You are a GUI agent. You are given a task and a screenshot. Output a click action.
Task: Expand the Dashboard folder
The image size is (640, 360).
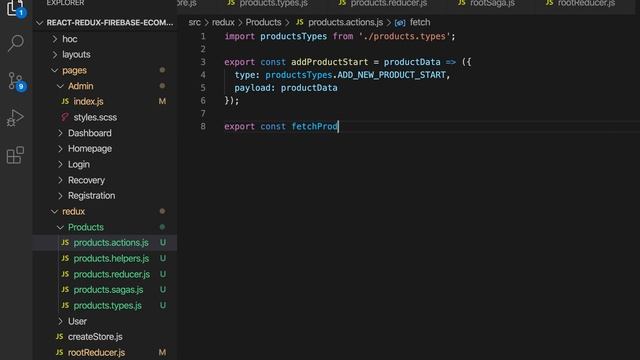[x=60, y=133]
